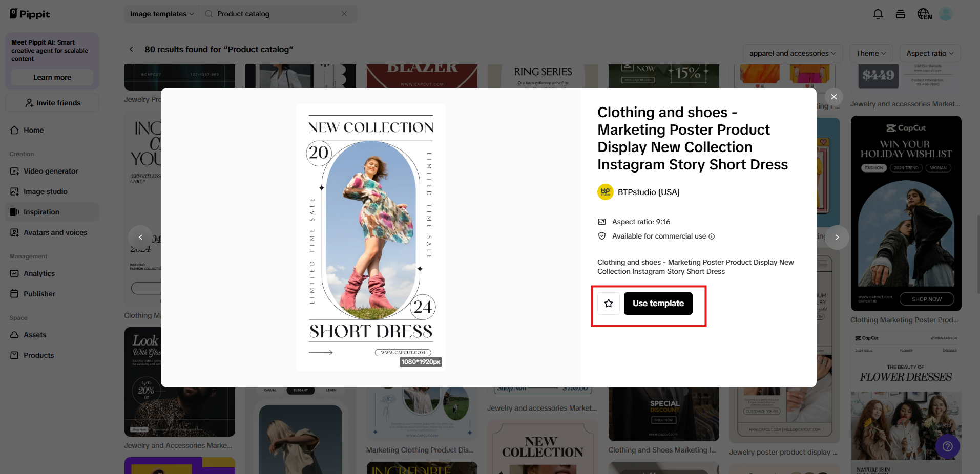Open the Theme filter dropdown

(x=871, y=53)
